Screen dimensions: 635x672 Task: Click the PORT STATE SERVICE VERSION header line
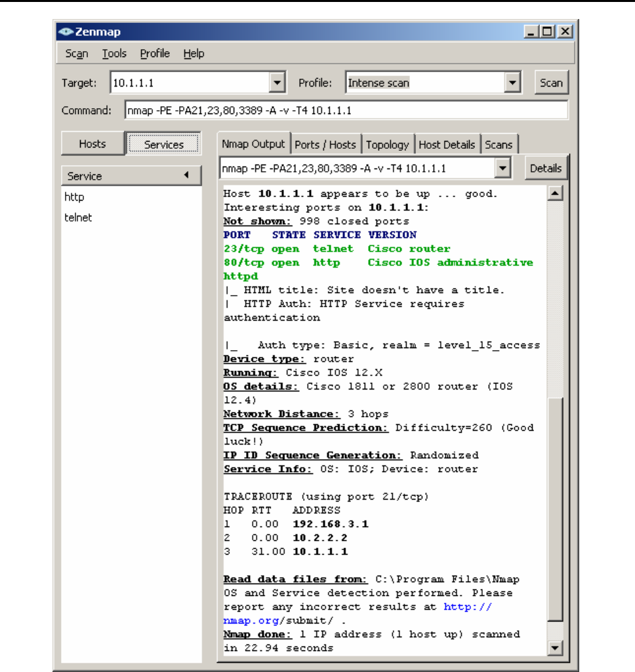[x=320, y=235]
